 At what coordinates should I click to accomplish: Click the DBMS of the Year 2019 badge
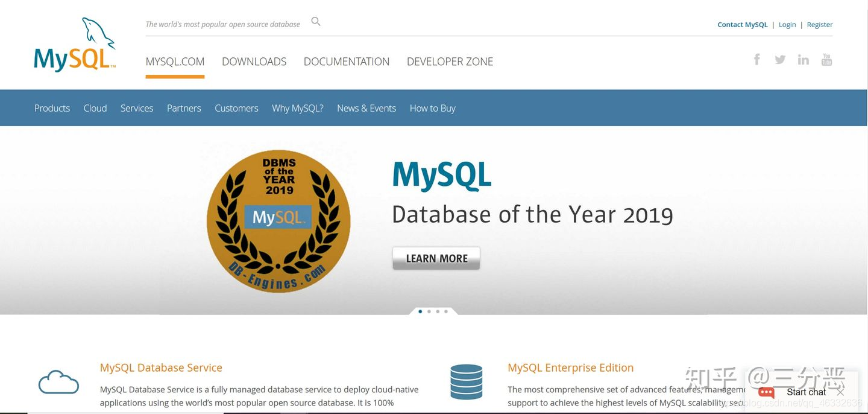pos(278,221)
